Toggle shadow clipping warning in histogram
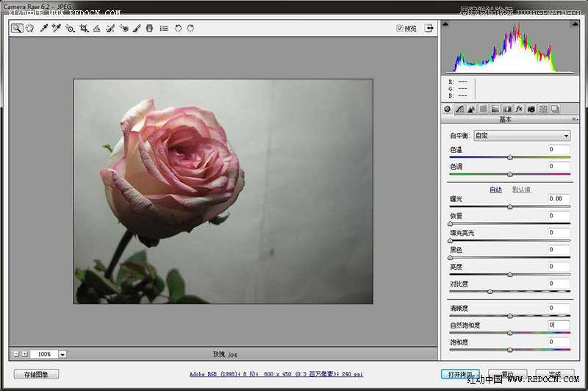 [445, 24]
